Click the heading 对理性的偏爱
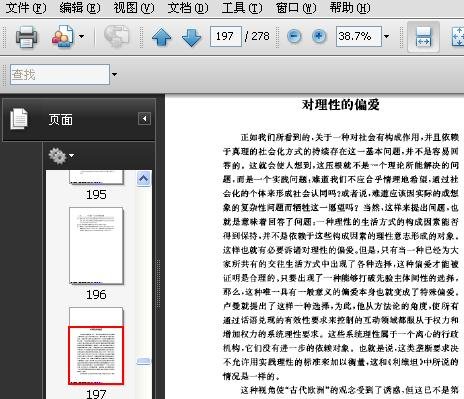464x399 pixels. [x=340, y=105]
